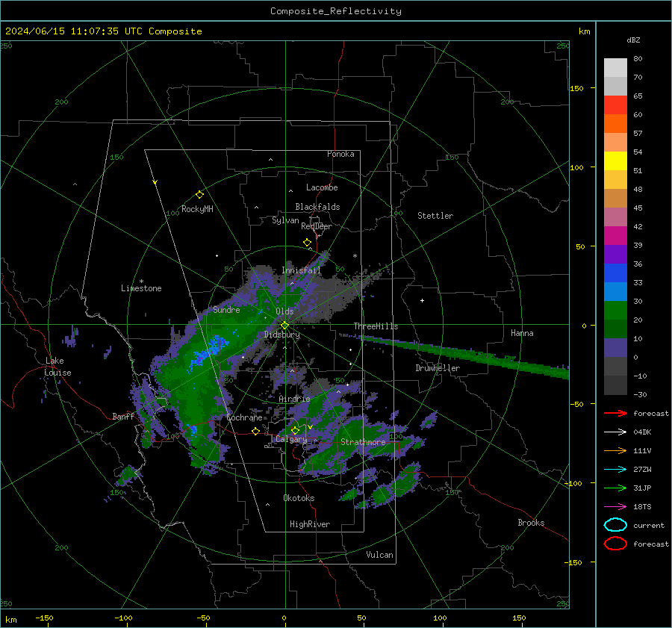Click the Calgary city label
Image resolution: width=672 pixels, height=628 pixels.
(x=291, y=439)
